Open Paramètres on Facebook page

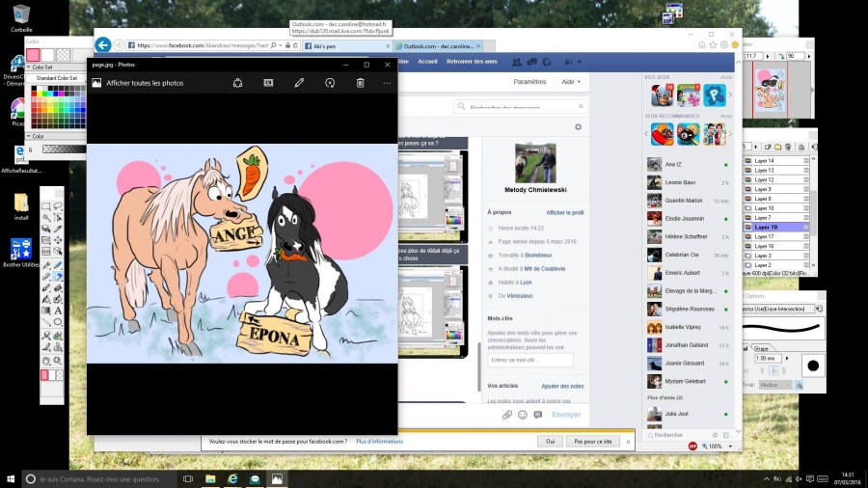529,82
